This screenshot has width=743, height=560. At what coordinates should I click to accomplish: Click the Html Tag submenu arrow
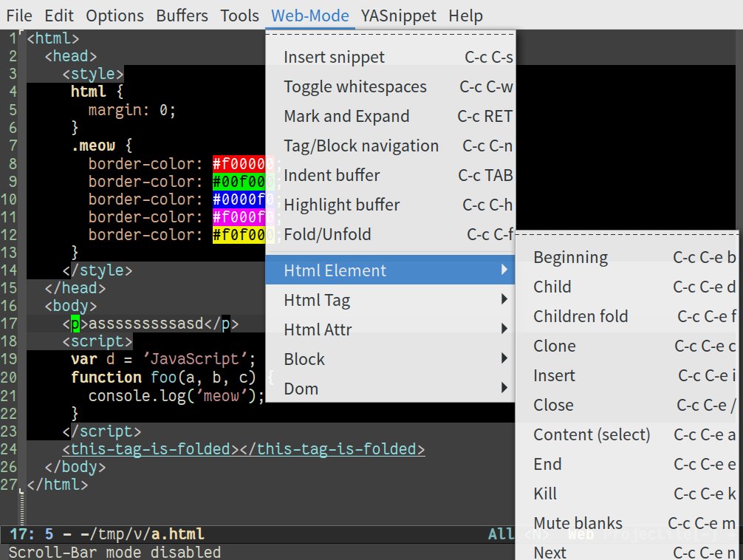click(504, 299)
